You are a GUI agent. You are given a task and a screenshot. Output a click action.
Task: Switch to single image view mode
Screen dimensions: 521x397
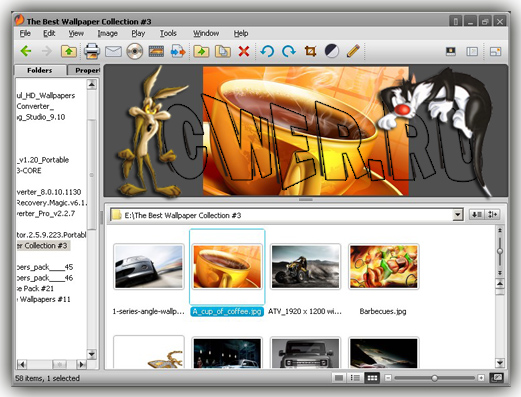tap(339, 378)
